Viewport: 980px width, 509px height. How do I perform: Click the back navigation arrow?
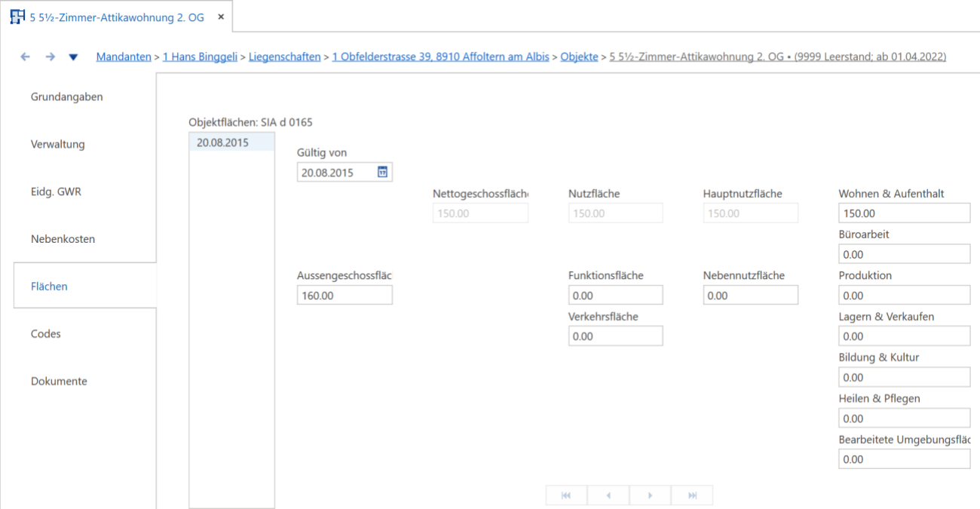click(x=25, y=57)
